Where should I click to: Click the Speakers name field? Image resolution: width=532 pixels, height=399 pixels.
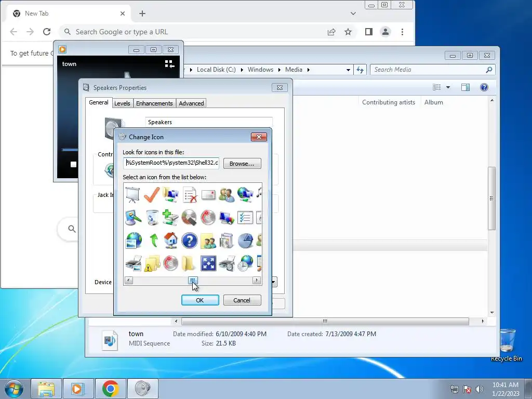(209, 122)
